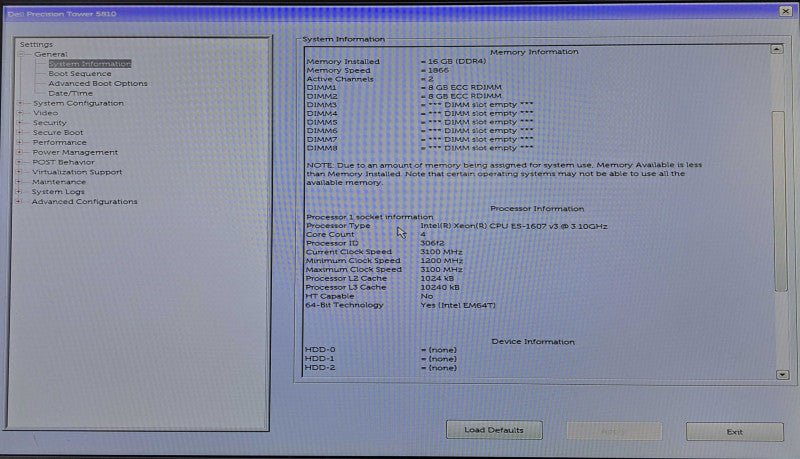Viewport: 800px width, 459px height.
Task: Collapse the General tree node
Action: [22, 54]
